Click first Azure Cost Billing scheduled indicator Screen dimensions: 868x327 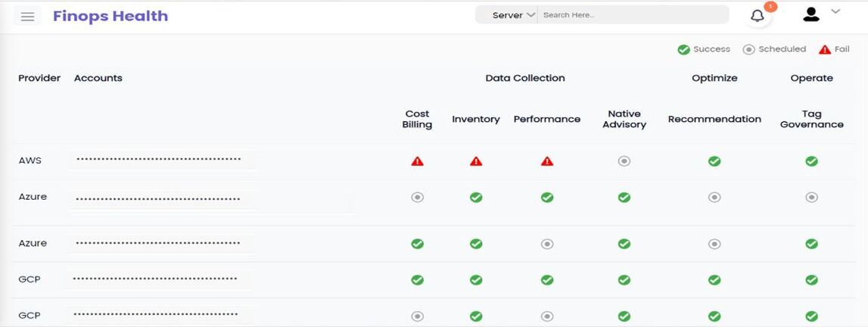coord(417,198)
